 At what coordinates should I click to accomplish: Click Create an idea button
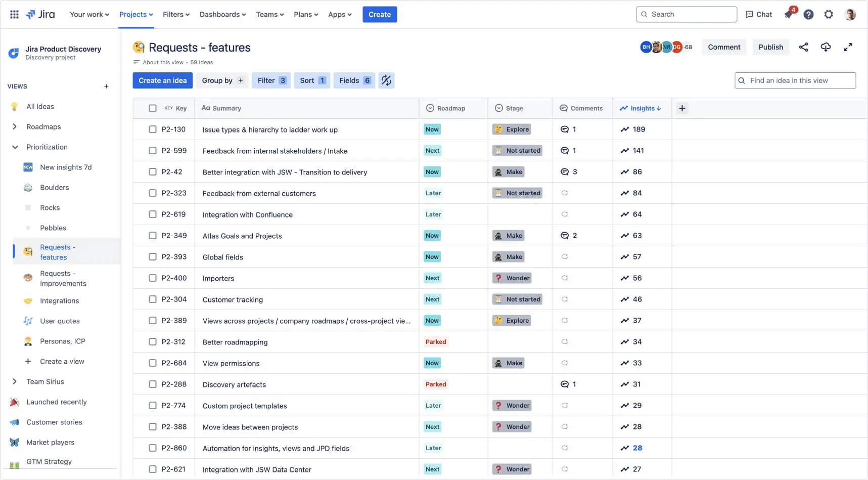[163, 80]
